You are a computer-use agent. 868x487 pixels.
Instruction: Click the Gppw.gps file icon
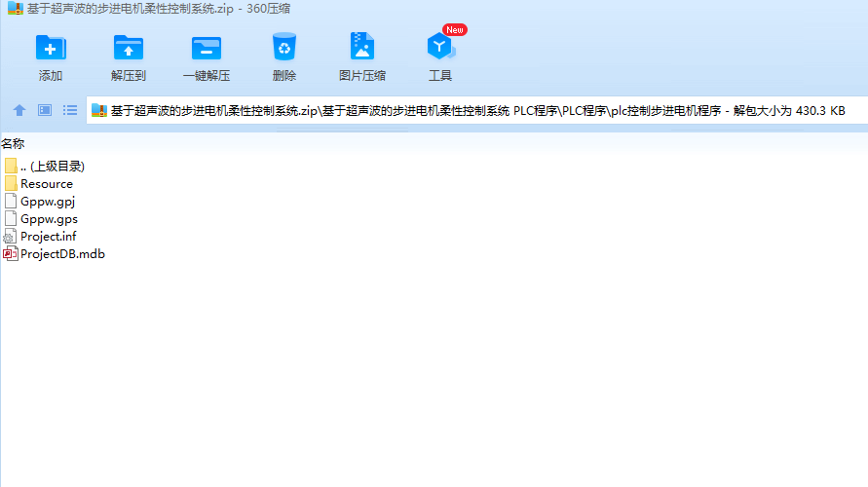(11, 218)
